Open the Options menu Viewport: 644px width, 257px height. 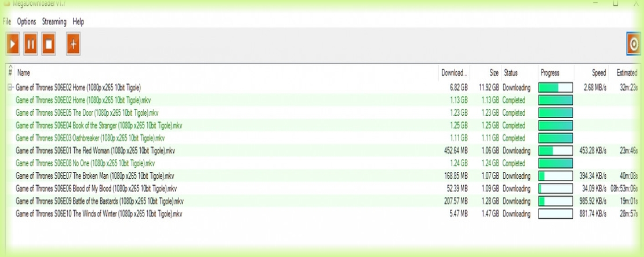click(26, 22)
